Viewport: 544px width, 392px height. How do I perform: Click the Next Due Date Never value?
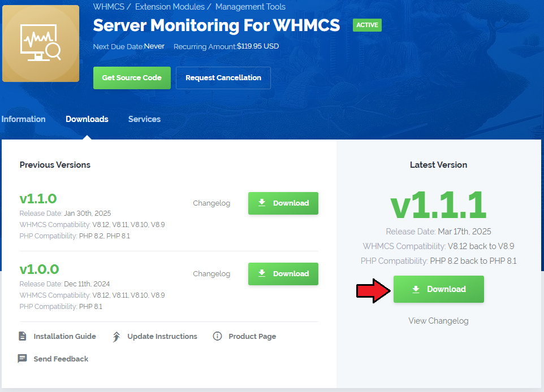pos(154,46)
